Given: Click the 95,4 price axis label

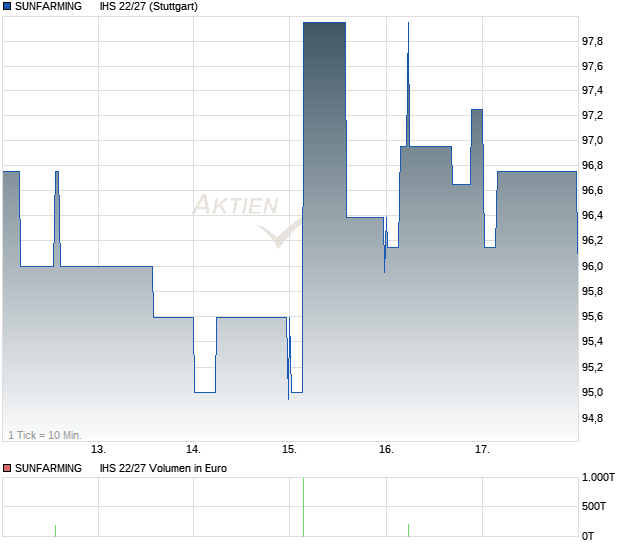Looking at the screenshot, I should 592,341.
